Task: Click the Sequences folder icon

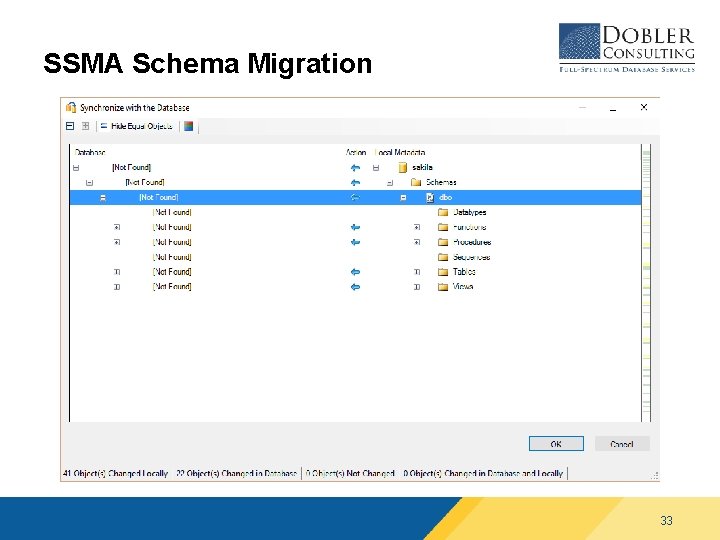Action: [443, 257]
